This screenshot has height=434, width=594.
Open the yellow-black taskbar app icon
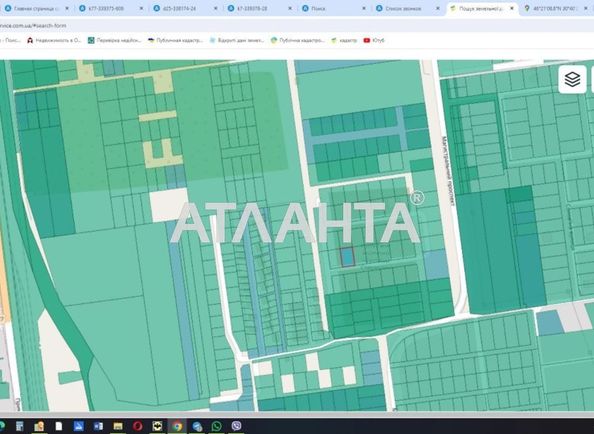coord(157,426)
